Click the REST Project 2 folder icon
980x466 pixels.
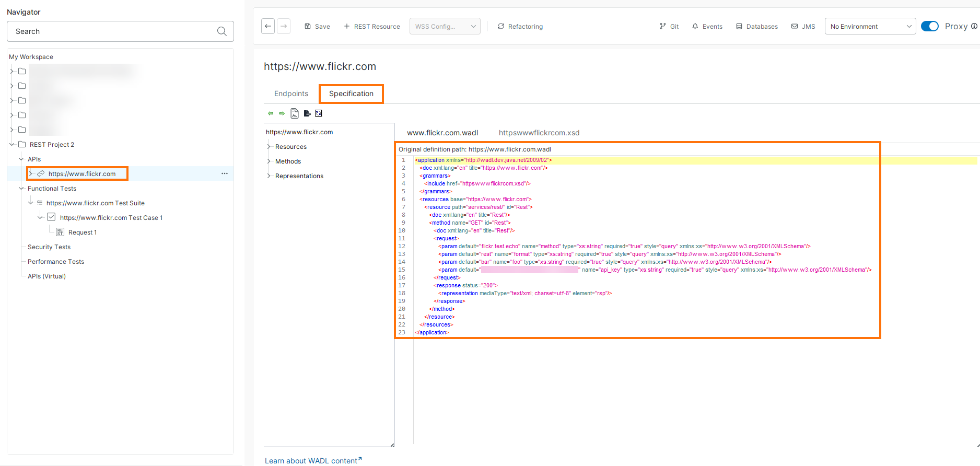click(x=22, y=144)
